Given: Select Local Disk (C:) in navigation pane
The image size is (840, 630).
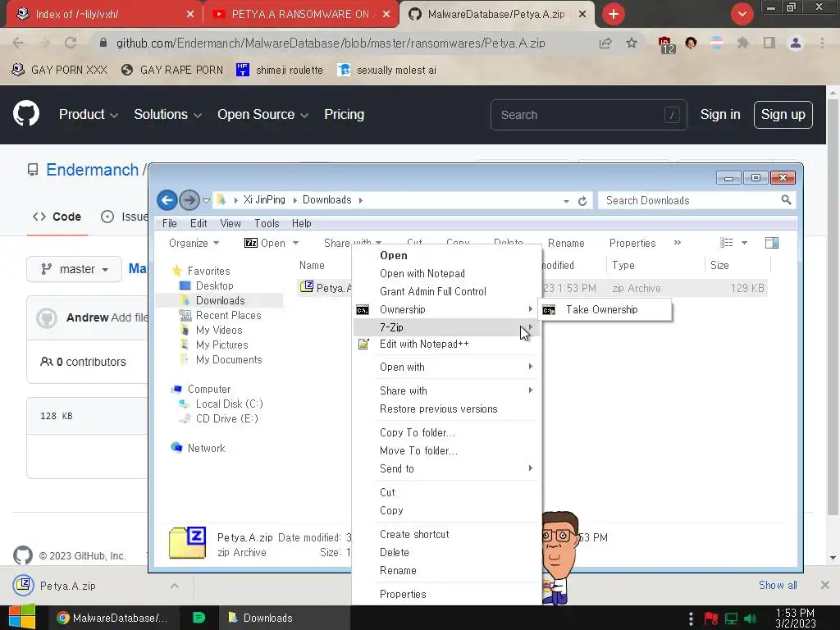Looking at the screenshot, I should 229,404.
